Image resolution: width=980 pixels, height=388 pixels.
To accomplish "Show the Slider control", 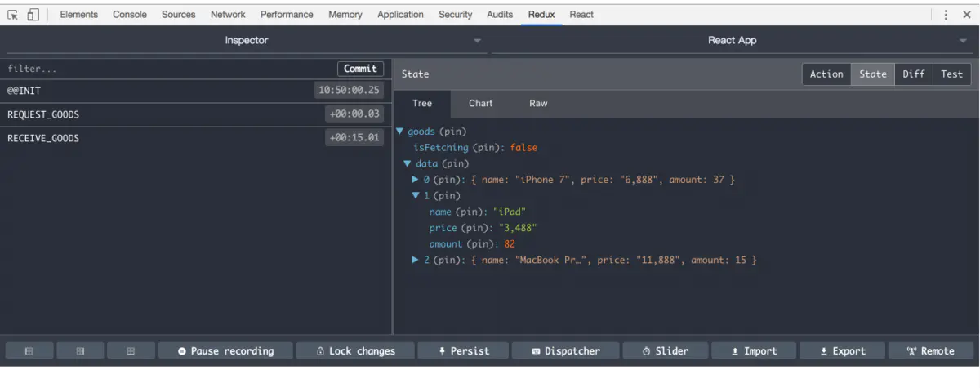I will [x=666, y=351].
